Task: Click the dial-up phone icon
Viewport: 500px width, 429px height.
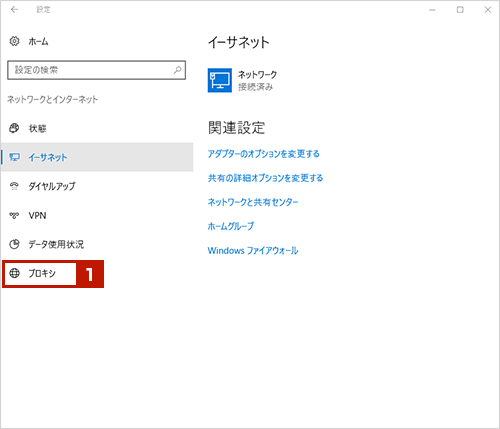Action: pyautogui.click(x=14, y=186)
